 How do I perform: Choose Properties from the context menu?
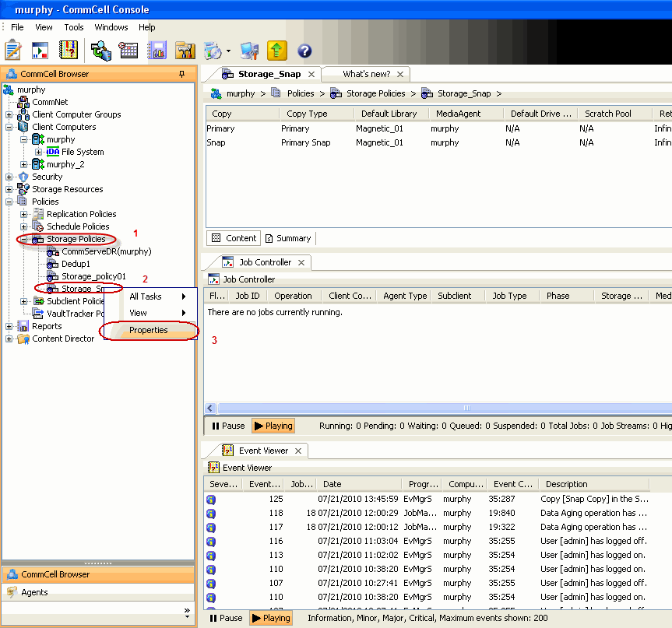tap(148, 330)
